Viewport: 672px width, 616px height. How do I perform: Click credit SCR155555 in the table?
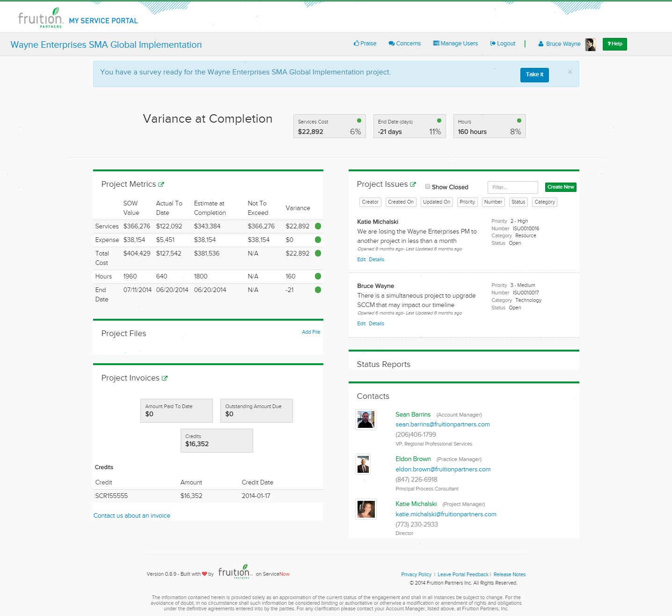(111, 496)
